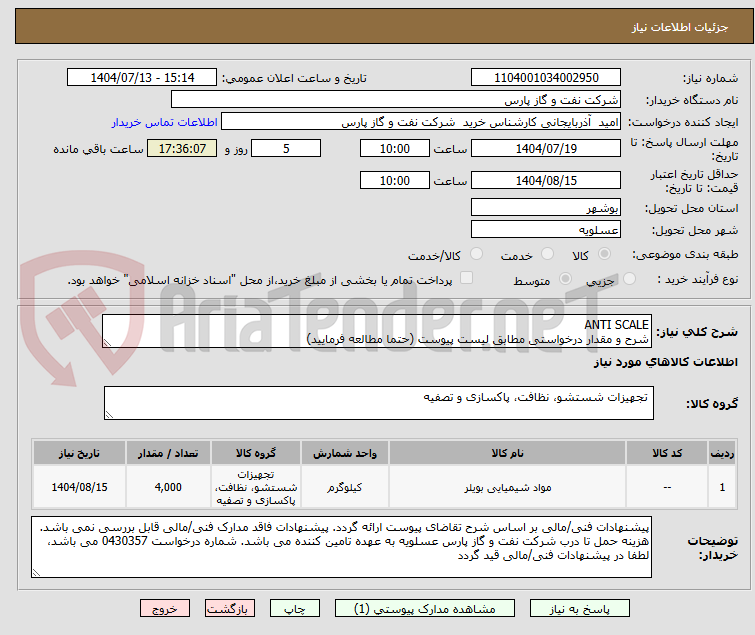
Task: Click the کیلوگرم unit cell
Action: 345,487
